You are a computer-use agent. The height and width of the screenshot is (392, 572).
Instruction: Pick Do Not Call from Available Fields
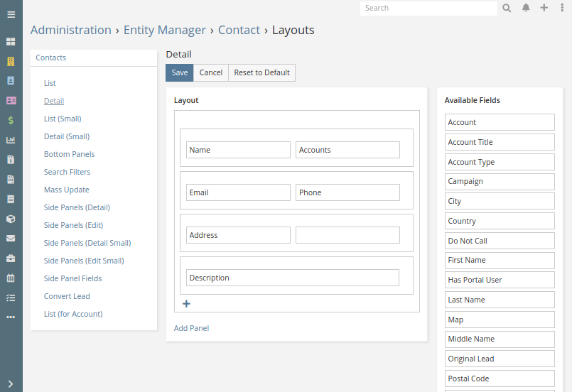[500, 241]
